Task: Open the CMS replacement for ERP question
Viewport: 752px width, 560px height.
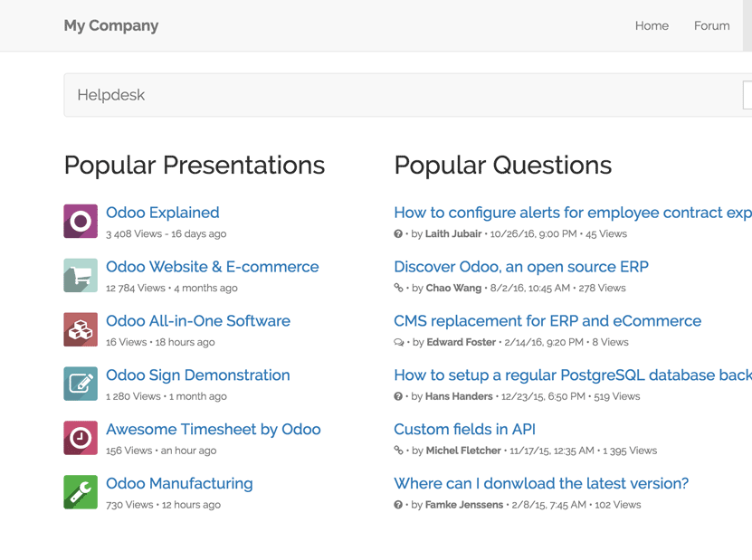Action: [x=547, y=321]
